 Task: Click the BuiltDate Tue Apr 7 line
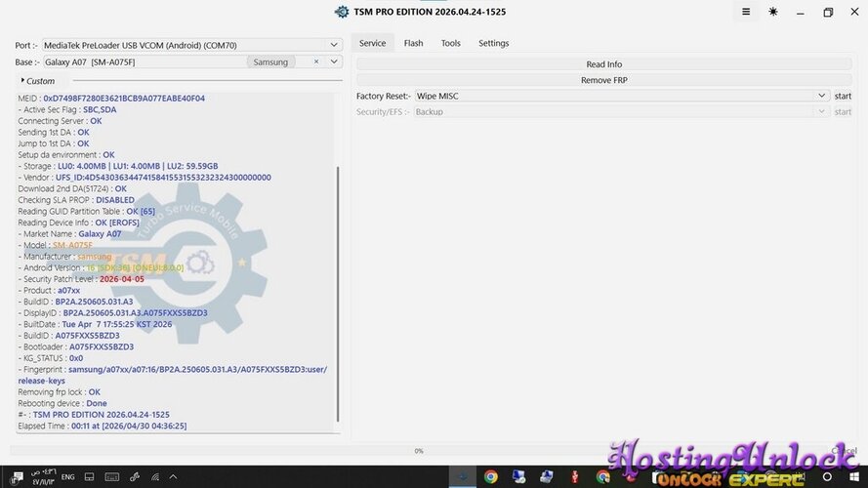(x=96, y=324)
